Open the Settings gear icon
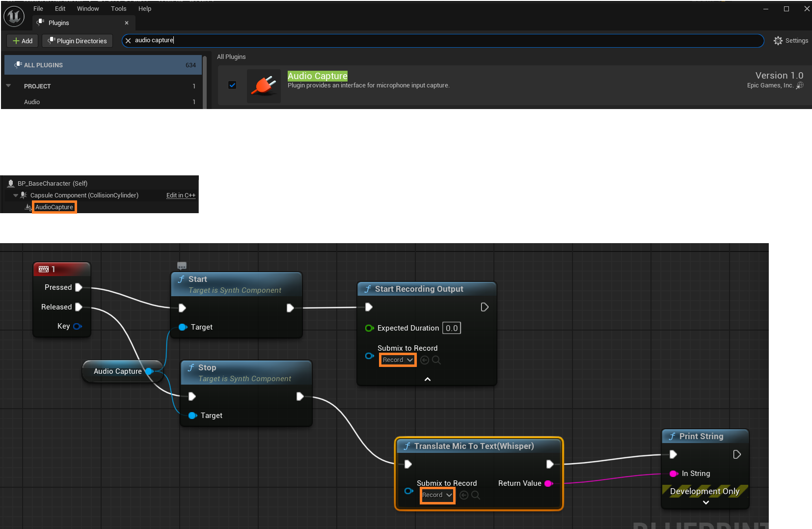 pyautogui.click(x=778, y=41)
